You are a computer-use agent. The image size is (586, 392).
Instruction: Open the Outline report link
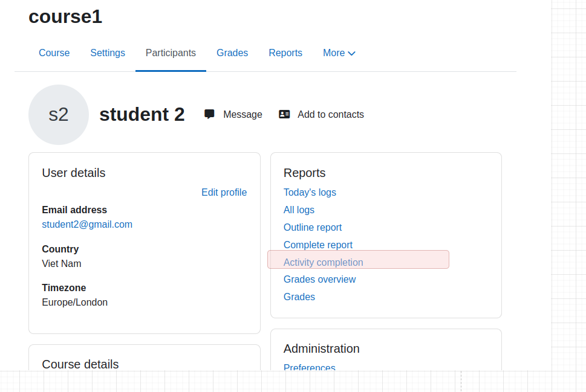tap(313, 227)
